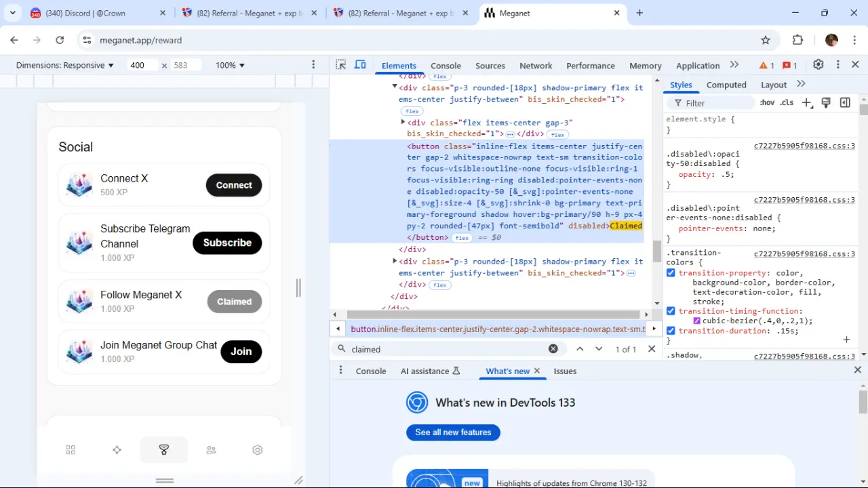Switch to the Network panel tab

pos(536,66)
